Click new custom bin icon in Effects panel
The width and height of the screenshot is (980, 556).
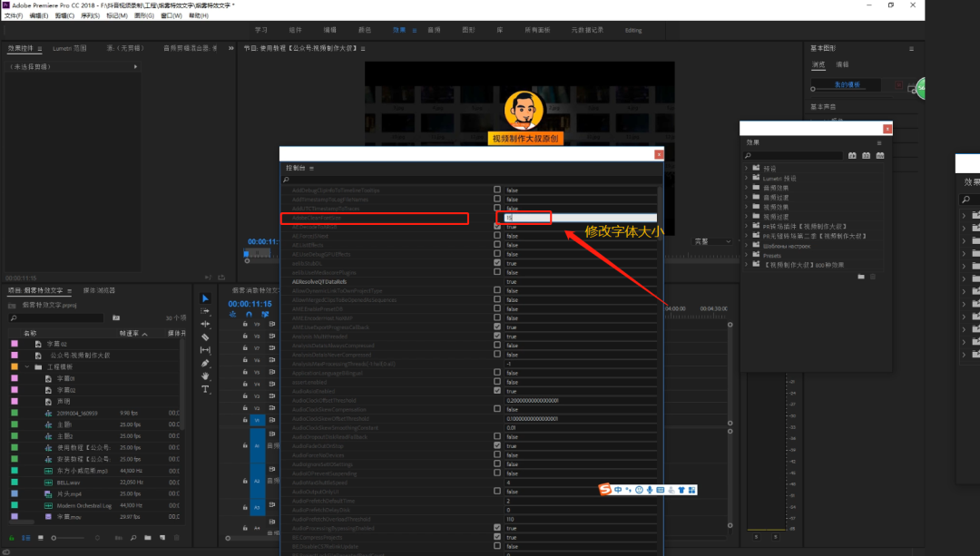tap(861, 276)
